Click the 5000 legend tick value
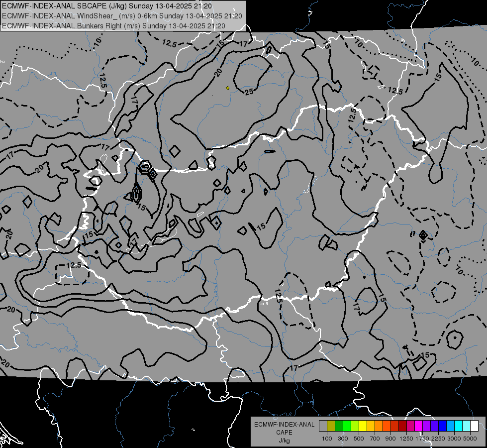The width and height of the screenshot is (487, 448). (x=470, y=439)
